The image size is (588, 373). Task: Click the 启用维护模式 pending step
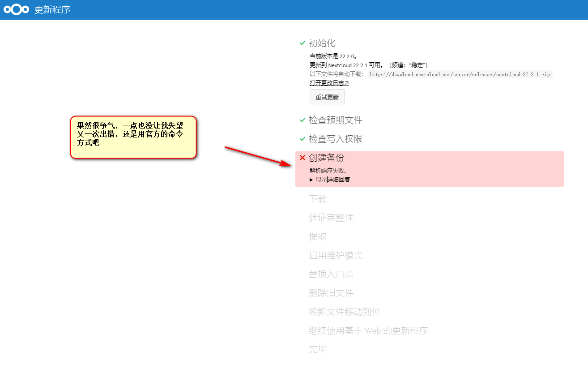tap(336, 256)
